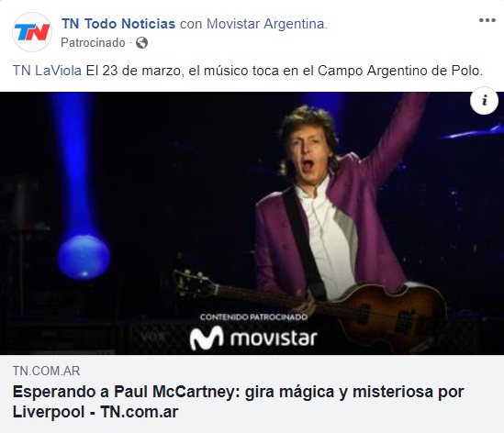Open the Movistar Argentina page link

(267, 24)
